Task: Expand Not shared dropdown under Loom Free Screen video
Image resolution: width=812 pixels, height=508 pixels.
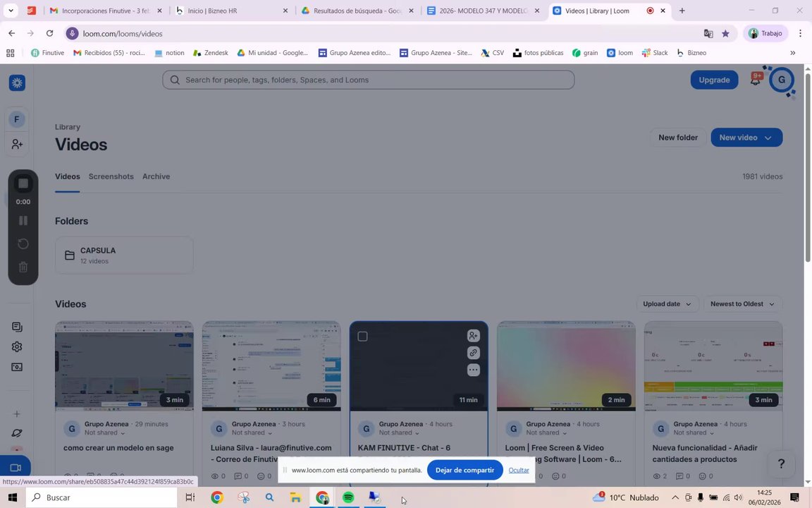Action: tap(546, 433)
